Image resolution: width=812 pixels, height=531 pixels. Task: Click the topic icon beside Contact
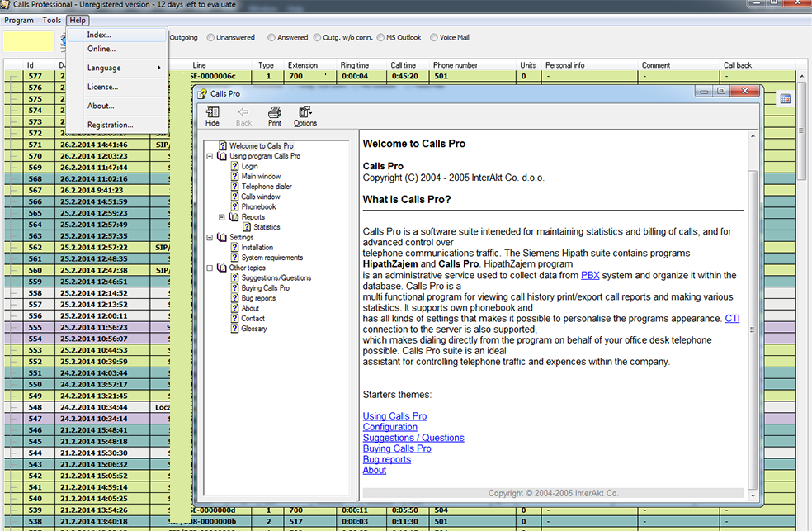point(234,319)
